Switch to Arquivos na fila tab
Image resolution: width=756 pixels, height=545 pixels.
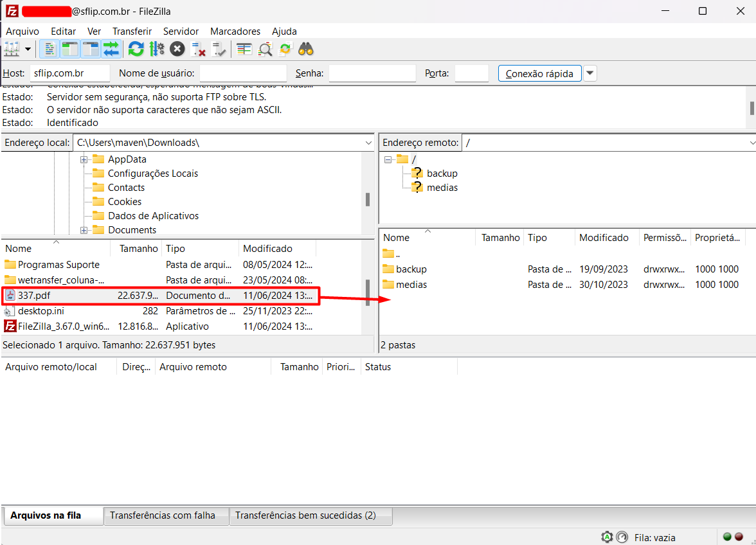click(53, 515)
